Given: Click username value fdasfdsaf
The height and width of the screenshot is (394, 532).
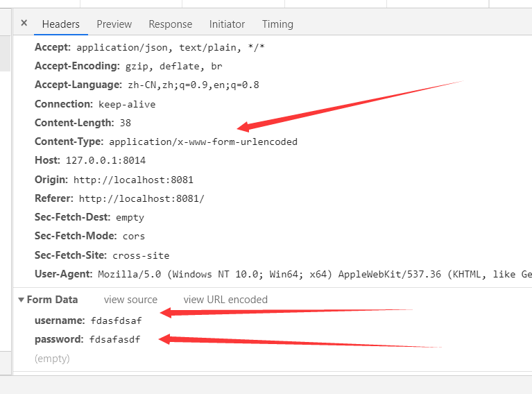Looking at the screenshot, I should (x=116, y=320).
